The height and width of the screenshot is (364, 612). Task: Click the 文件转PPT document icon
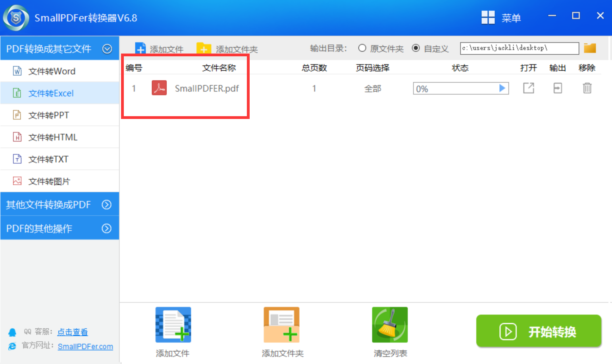point(17,115)
